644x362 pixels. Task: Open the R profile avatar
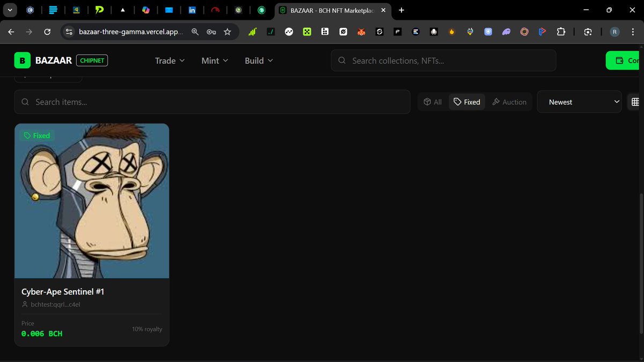(x=614, y=32)
